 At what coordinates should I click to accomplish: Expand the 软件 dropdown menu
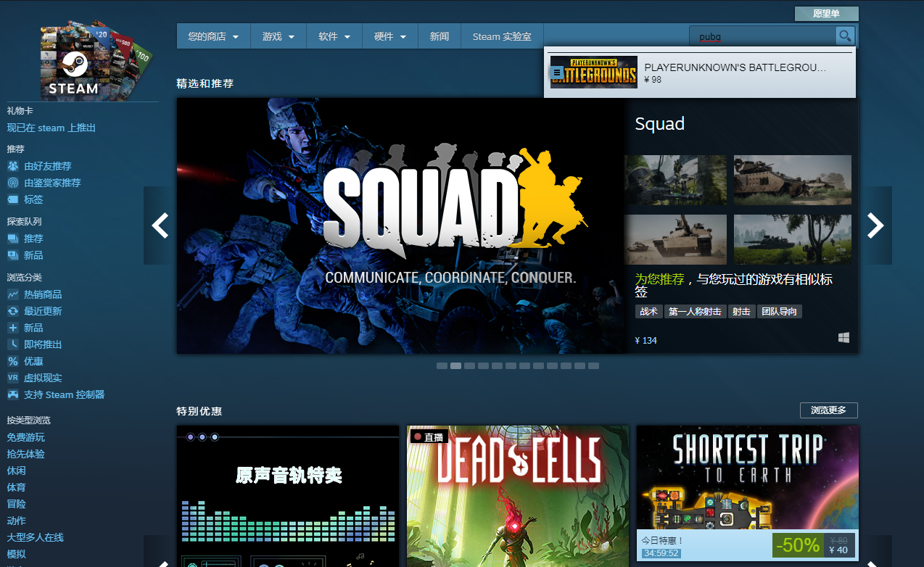point(334,36)
